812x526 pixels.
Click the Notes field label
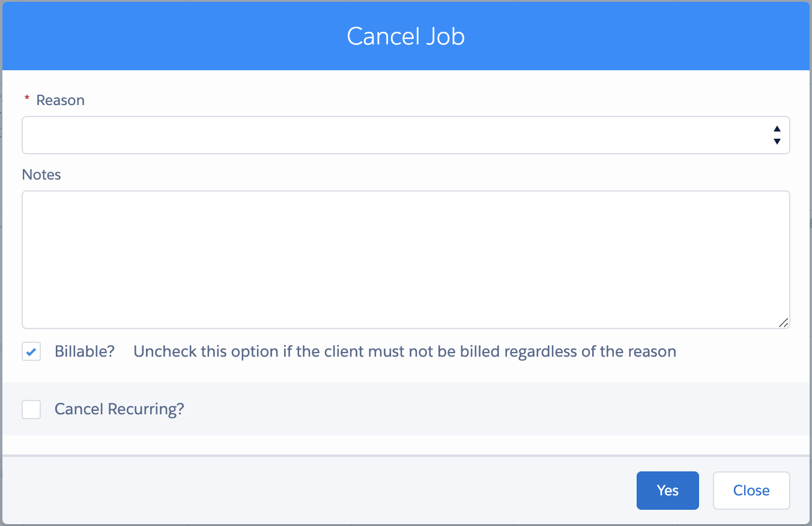(41, 175)
